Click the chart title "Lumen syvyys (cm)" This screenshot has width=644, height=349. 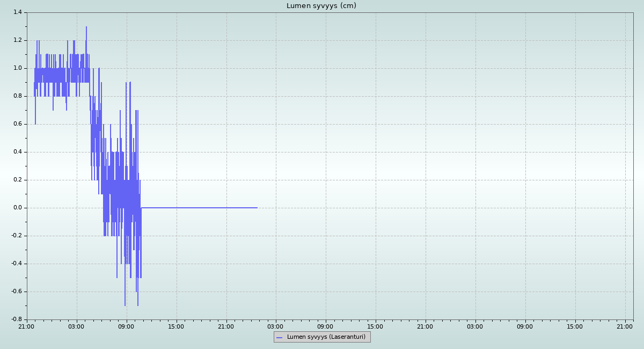tap(321, 6)
